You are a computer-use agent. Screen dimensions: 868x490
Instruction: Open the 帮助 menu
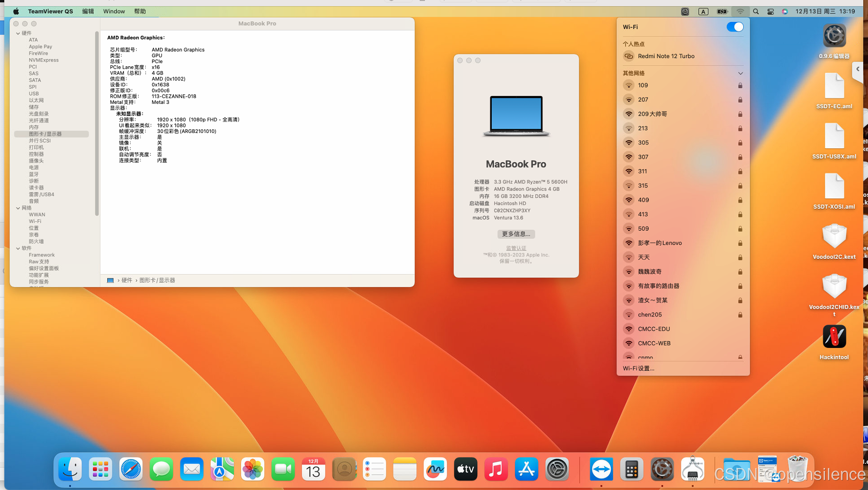pos(140,11)
